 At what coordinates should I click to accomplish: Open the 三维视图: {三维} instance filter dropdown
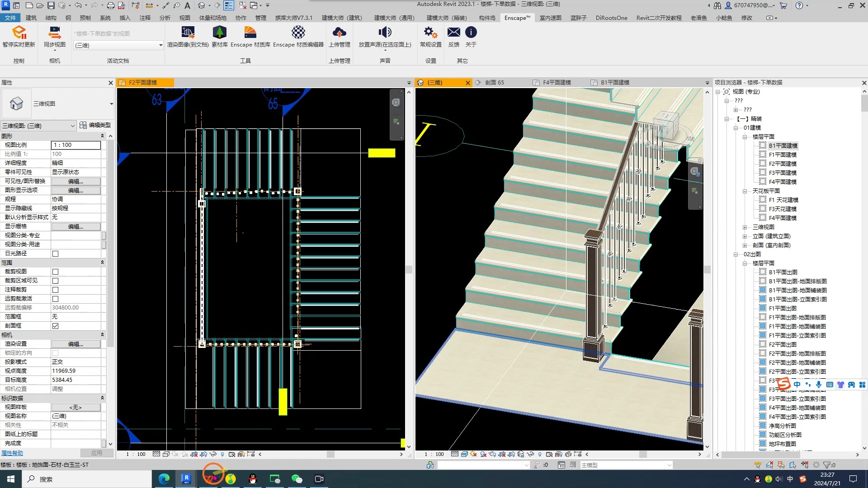coord(38,126)
